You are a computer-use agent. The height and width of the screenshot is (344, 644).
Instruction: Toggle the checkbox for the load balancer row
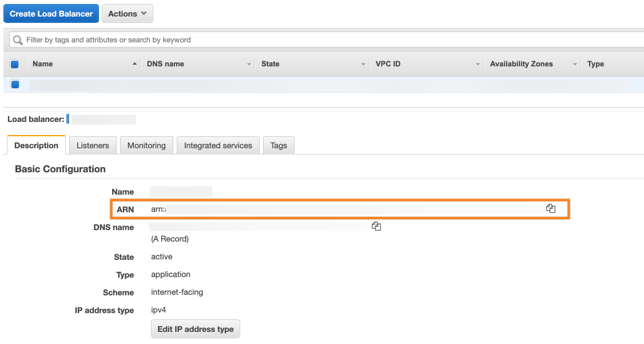point(15,85)
